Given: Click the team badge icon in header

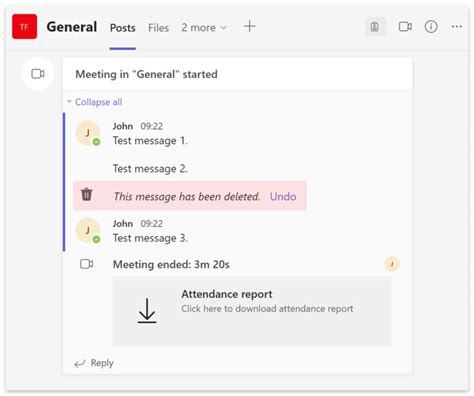Looking at the screenshot, I should [x=375, y=27].
